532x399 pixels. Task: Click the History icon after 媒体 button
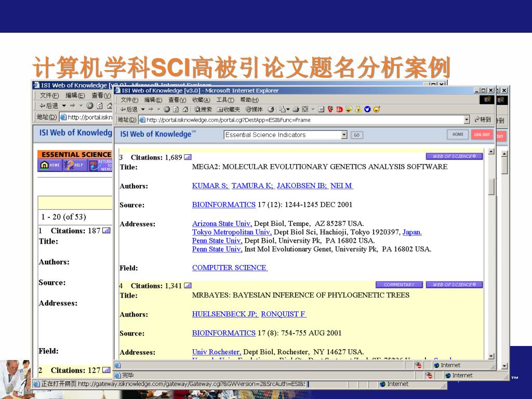(271, 109)
